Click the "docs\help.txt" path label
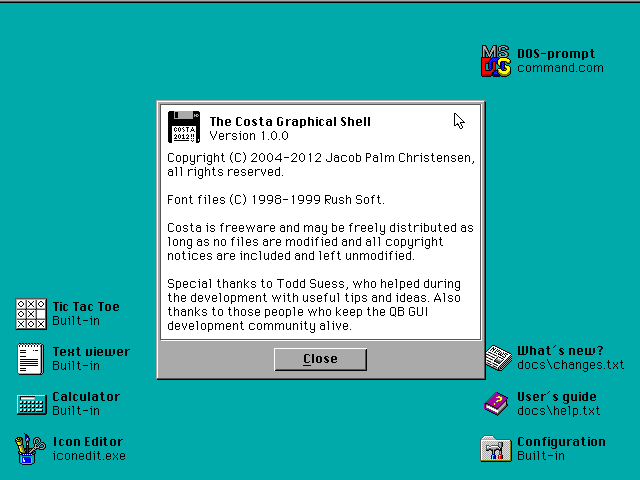The width and height of the screenshot is (640, 480). (x=558, y=411)
